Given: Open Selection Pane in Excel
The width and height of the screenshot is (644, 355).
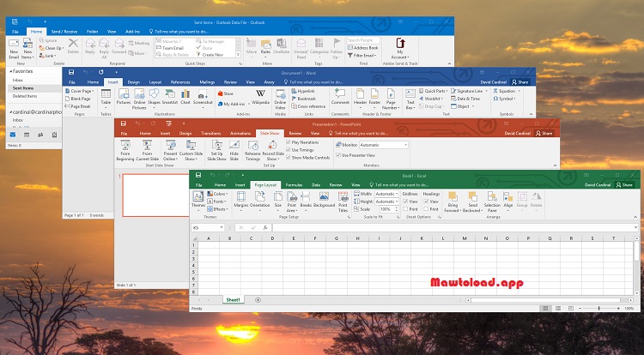Looking at the screenshot, I should [492, 202].
